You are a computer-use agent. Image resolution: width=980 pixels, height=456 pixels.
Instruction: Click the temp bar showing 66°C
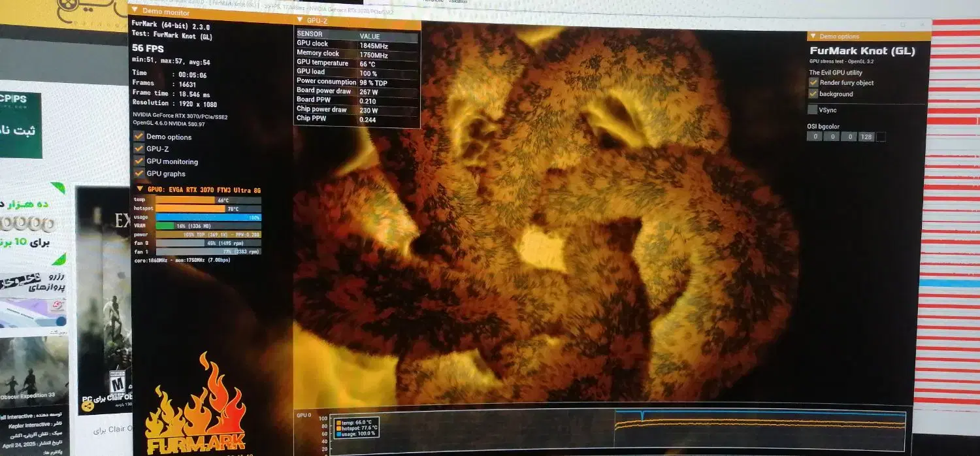click(x=208, y=200)
